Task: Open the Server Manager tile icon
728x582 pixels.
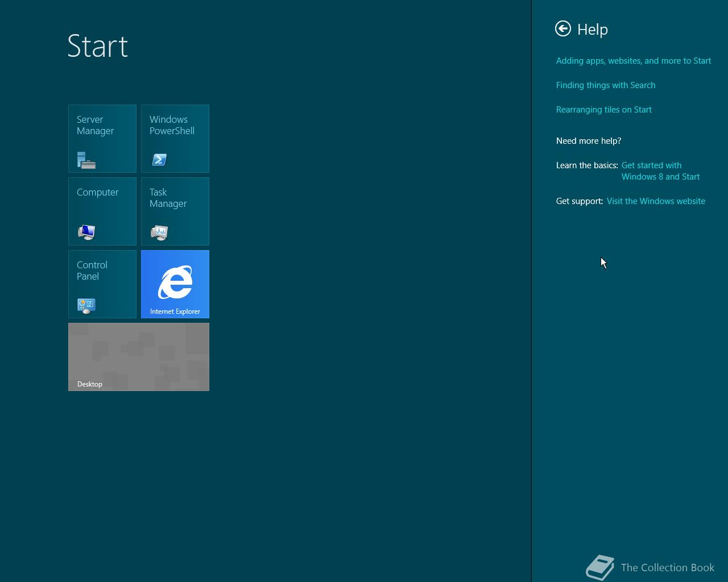Action: coord(86,160)
